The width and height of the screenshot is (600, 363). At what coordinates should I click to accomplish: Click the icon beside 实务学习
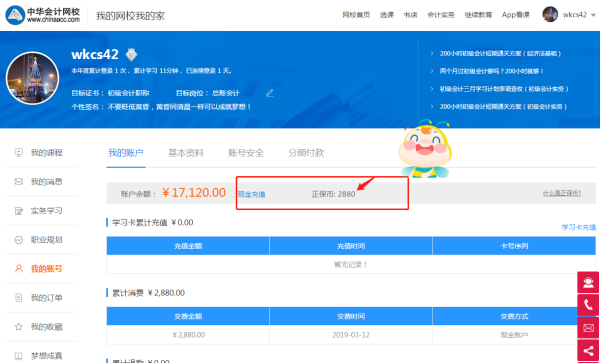[x=18, y=211]
